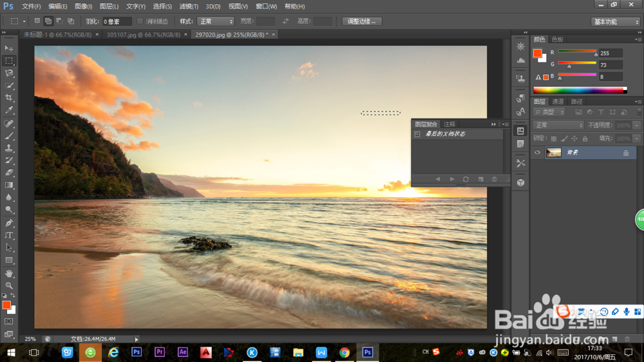Select the Hand tool
The image size is (644, 362).
(8, 273)
